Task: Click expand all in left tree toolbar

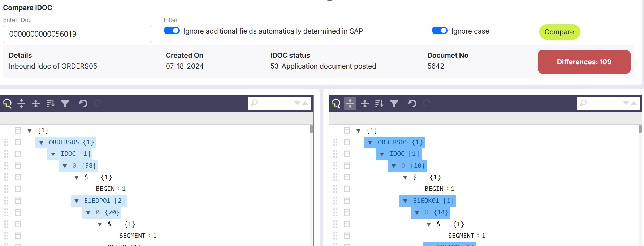Action: (x=21, y=104)
